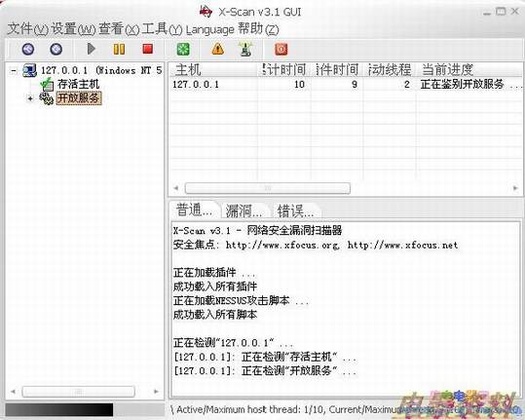Click the first blue round toolbar icon

(x=28, y=49)
